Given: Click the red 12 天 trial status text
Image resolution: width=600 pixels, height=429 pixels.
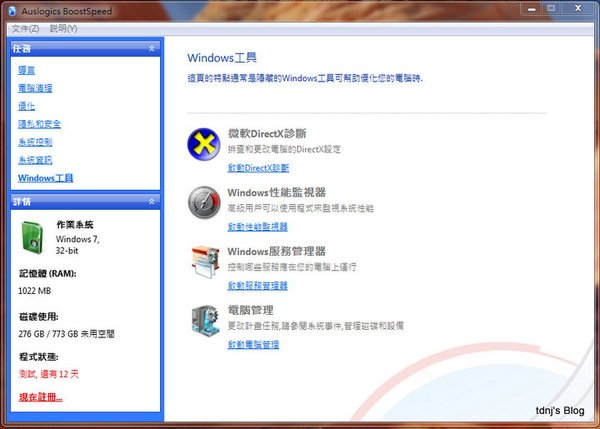Looking at the screenshot, I should (x=49, y=374).
